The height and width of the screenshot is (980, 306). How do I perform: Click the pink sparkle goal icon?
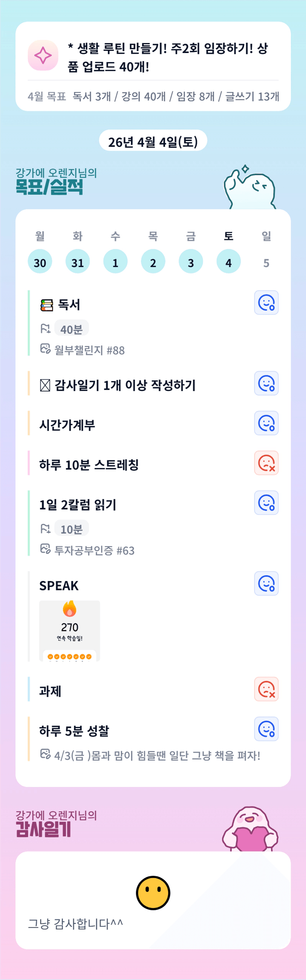click(x=43, y=56)
